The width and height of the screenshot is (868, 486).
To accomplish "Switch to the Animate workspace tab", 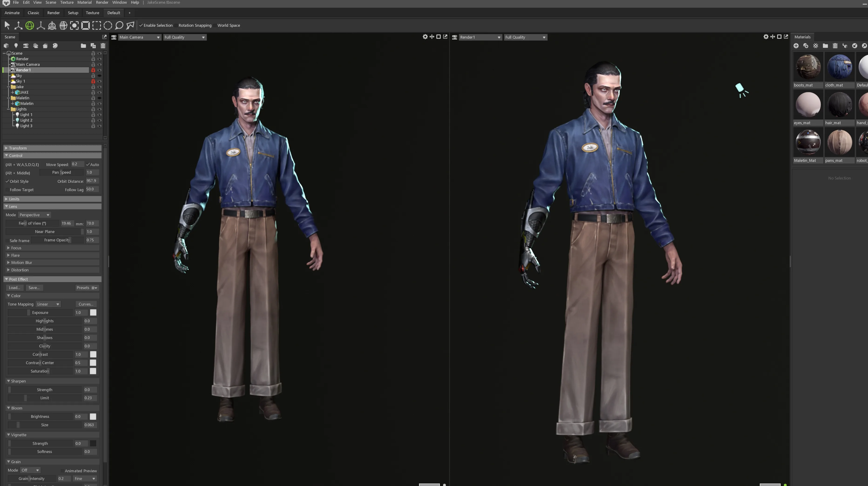I will [x=12, y=13].
